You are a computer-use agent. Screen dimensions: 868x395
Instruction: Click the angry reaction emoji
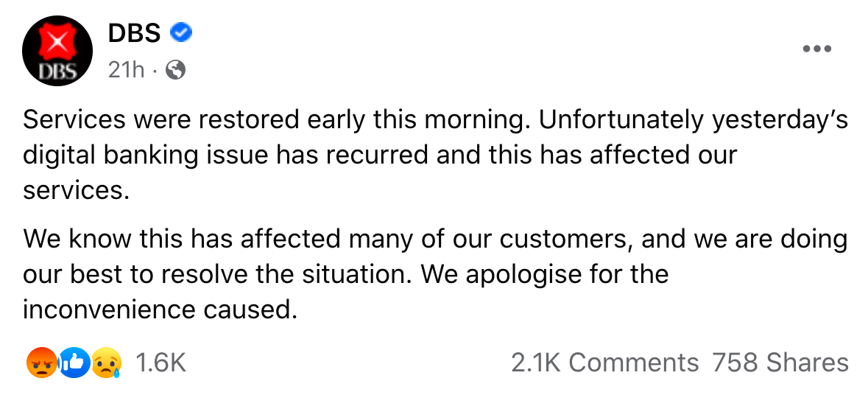(x=40, y=363)
